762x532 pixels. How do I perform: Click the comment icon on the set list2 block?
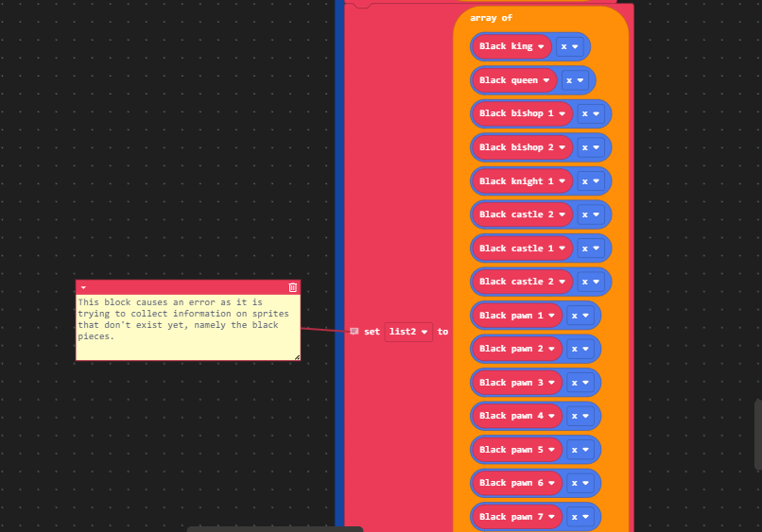click(355, 332)
